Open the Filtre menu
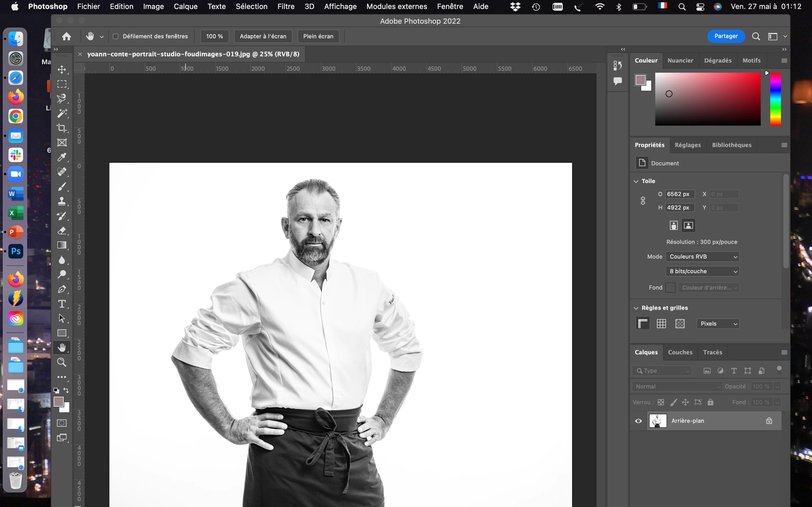Screen dimensions: 812x507 286,6
